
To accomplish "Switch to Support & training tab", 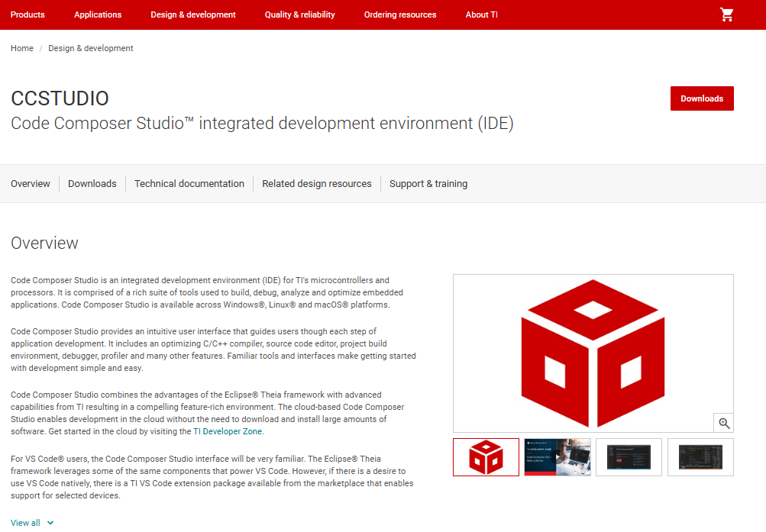I will (x=428, y=183).
